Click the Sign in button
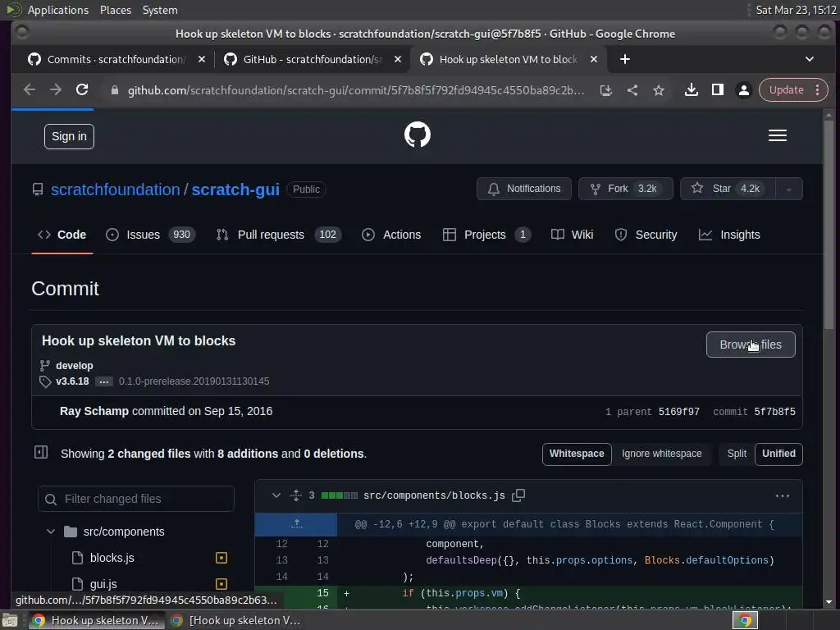 [69, 137]
